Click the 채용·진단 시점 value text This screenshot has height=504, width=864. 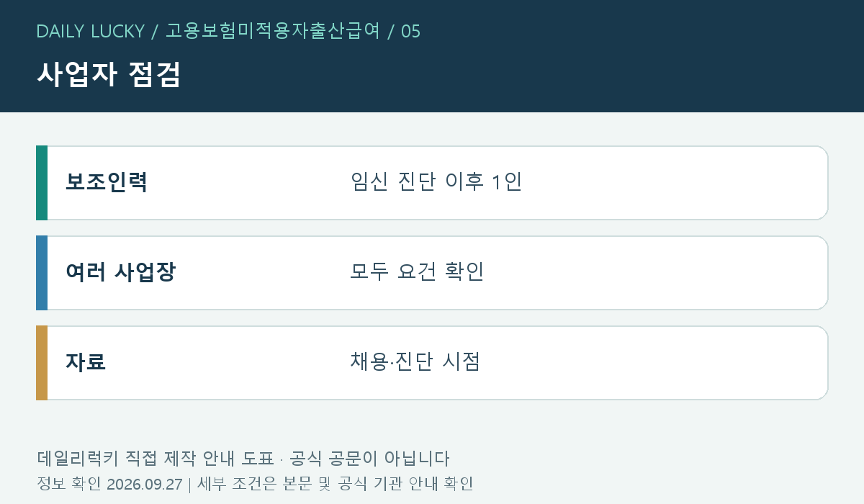coord(415,362)
